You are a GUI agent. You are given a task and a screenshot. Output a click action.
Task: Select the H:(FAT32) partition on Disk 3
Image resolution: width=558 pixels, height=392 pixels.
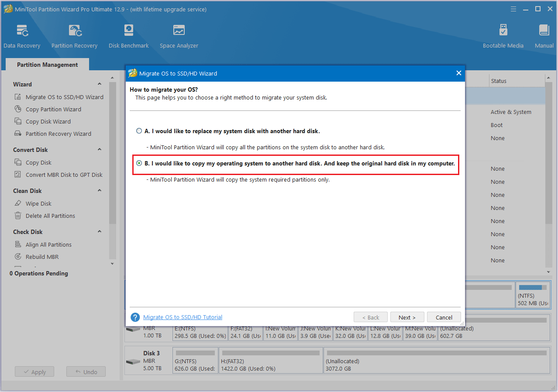tap(271, 361)
